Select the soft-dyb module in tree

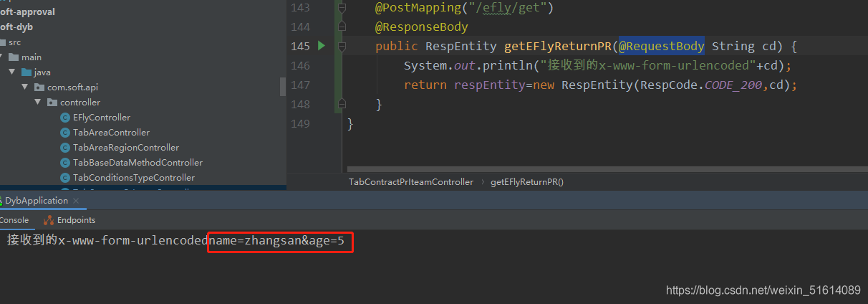(16, 27)
